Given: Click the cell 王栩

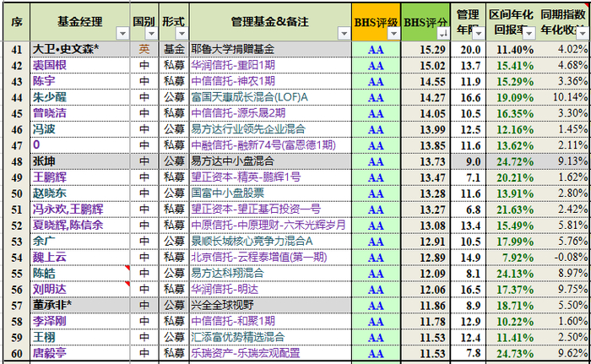Looking at the screenshot, I should coord(80,337).
